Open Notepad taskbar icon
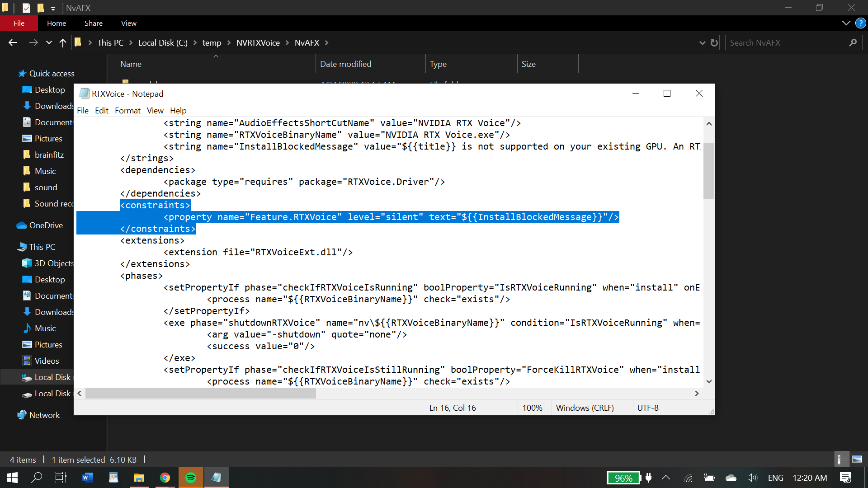 pos(217,478)
